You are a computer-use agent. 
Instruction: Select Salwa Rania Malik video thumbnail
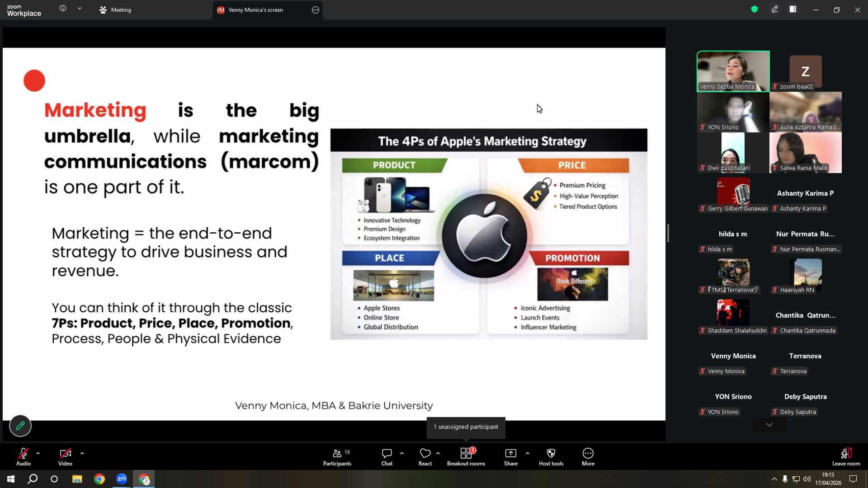click(x=806, y=153)
